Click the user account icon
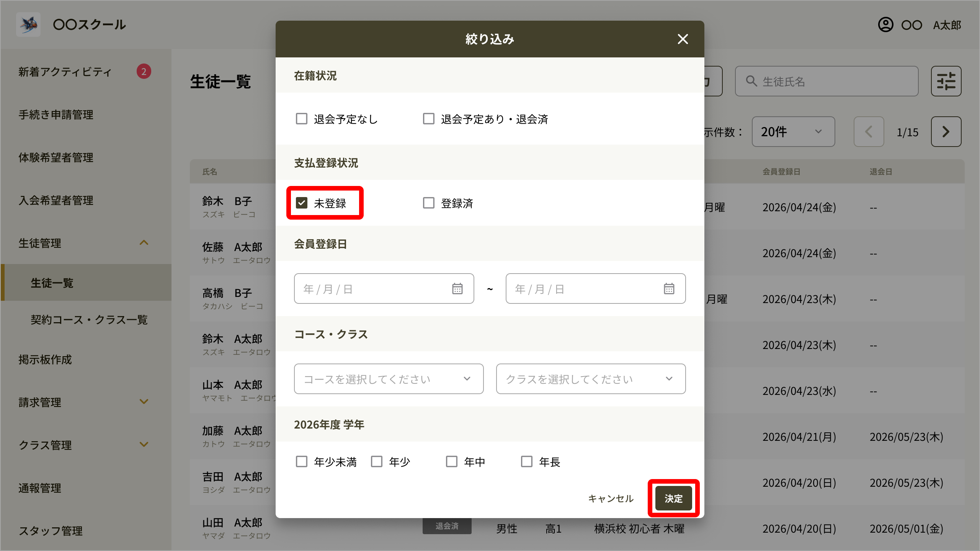The image size is (980, 551). [885, 25]
